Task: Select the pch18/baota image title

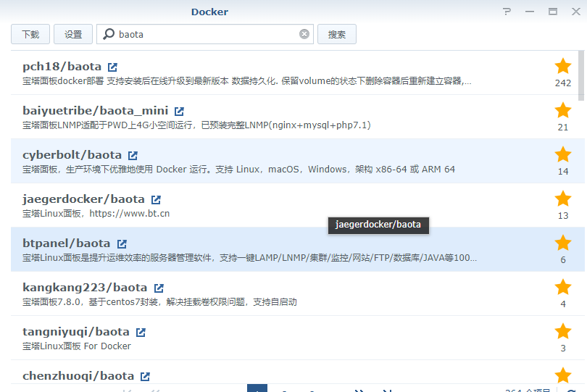Action: (x=62, y=67)
